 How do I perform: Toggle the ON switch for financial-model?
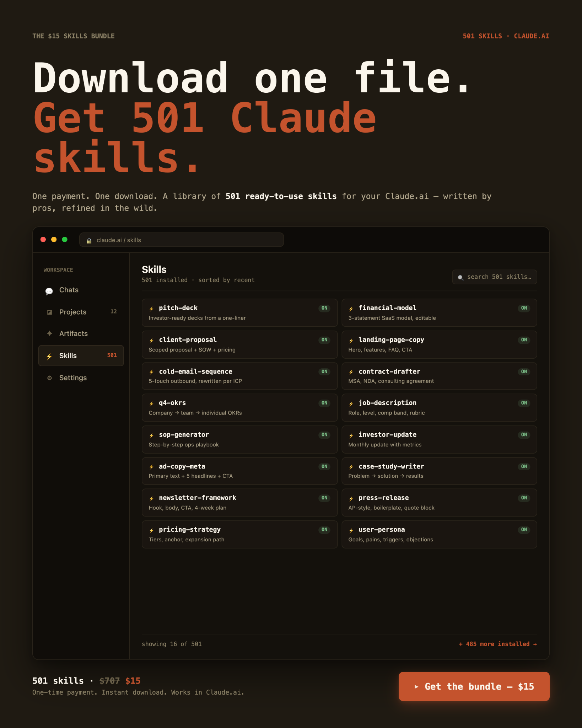click(x=524, y=308)
